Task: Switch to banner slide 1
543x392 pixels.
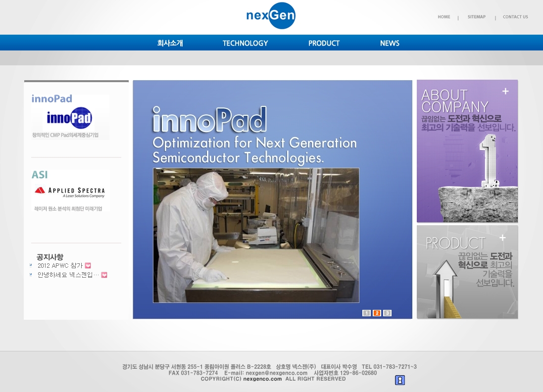Action: click(366, 313)
